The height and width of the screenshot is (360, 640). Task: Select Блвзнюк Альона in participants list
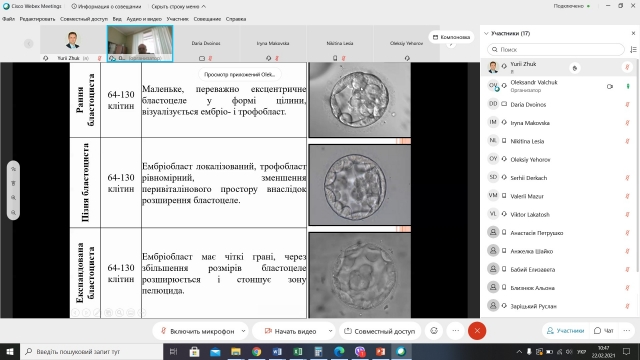point(558,288)
